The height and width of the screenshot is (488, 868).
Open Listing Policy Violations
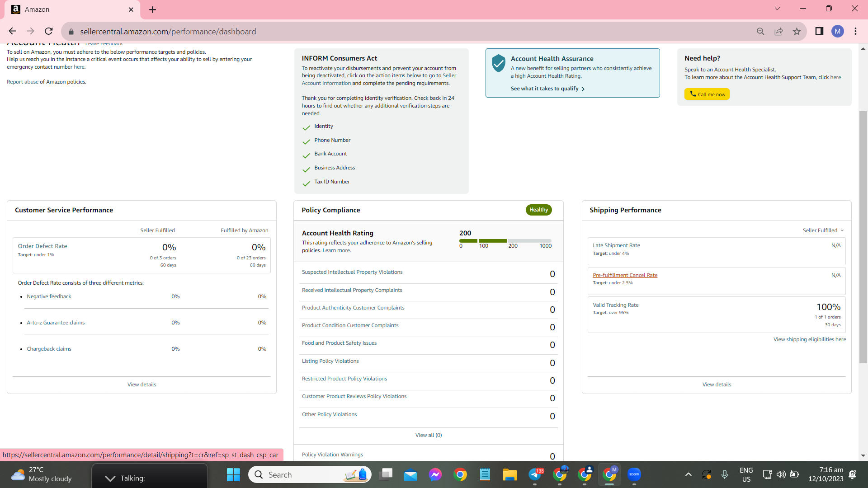point(330,361)
